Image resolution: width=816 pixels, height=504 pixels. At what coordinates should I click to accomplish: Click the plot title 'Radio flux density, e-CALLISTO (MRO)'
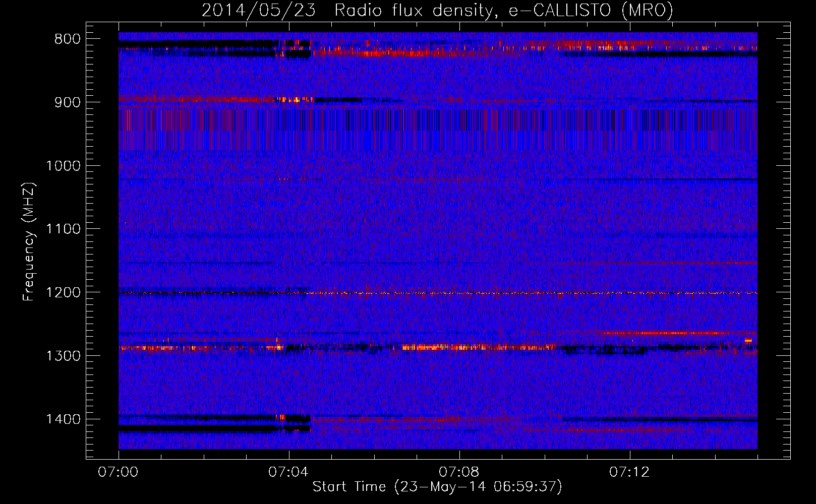tap(503, 11)
